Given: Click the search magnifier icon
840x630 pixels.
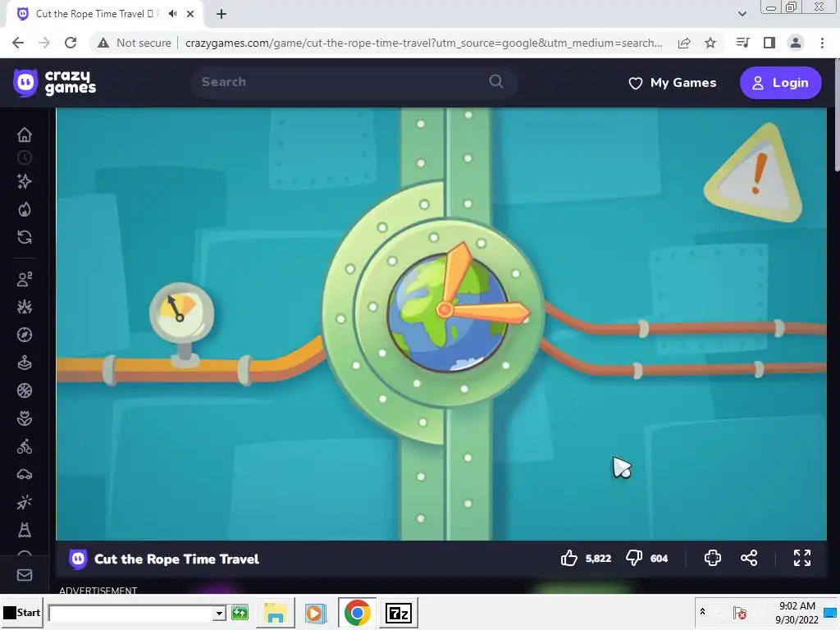Looking at the screenshot, I should coord(496,81).
